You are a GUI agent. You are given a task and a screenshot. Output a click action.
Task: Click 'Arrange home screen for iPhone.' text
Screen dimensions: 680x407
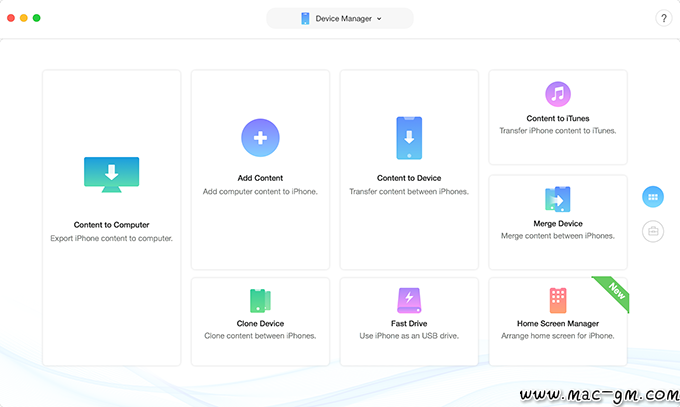click(x=558, y=335)
